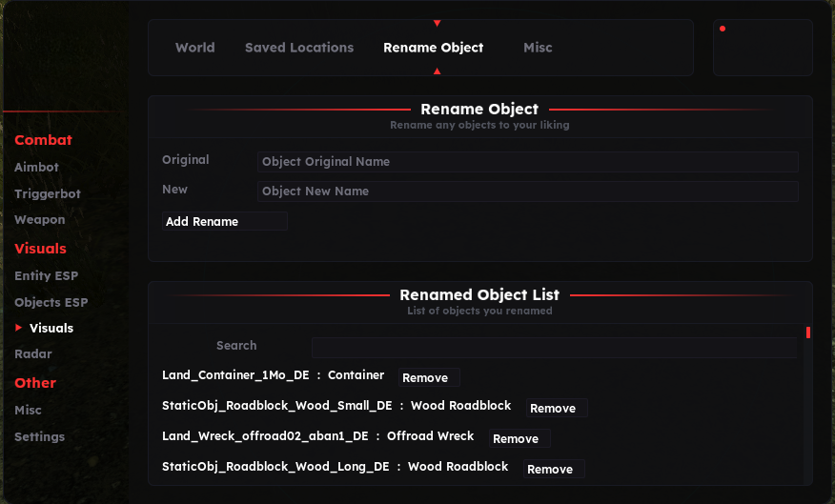Select Radar in the sidebar
The image size is (835, 504).
33,354
